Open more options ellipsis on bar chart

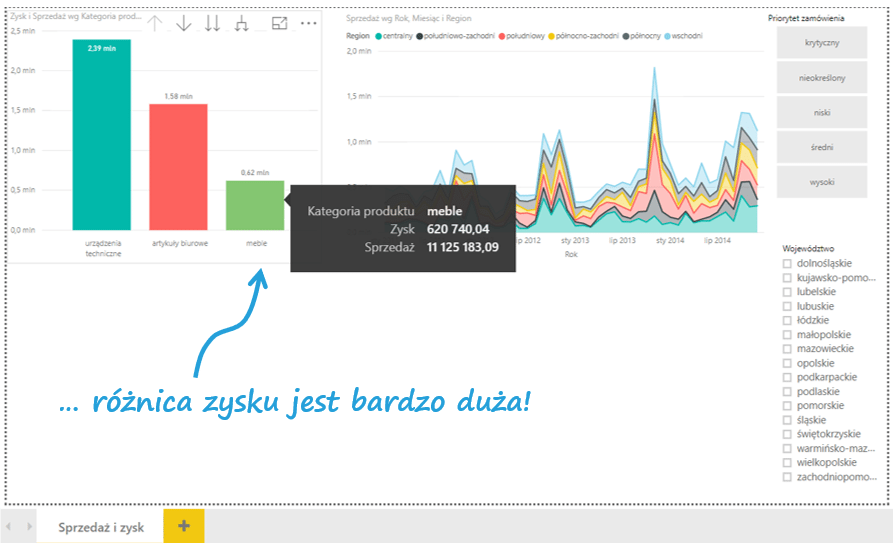[x=308, y=23]
